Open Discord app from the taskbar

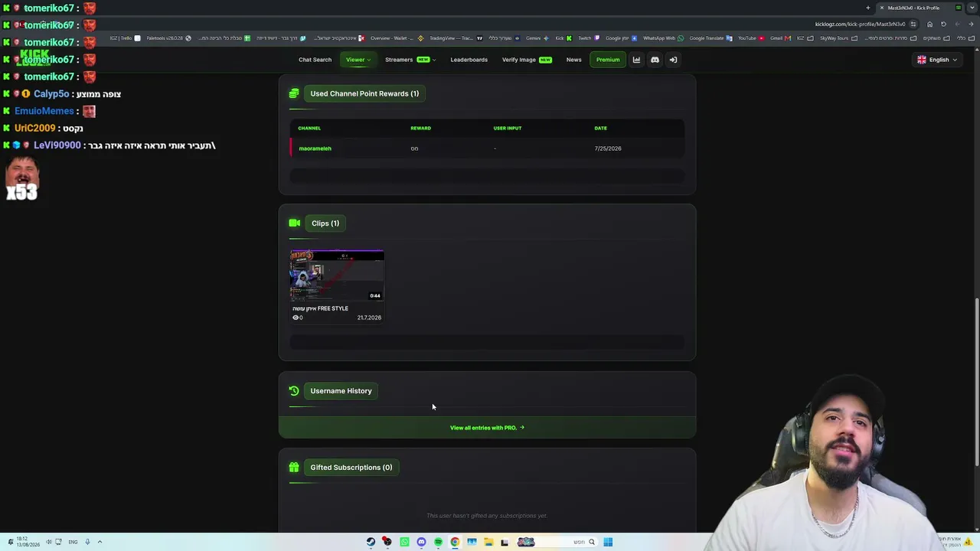point(421,542)
